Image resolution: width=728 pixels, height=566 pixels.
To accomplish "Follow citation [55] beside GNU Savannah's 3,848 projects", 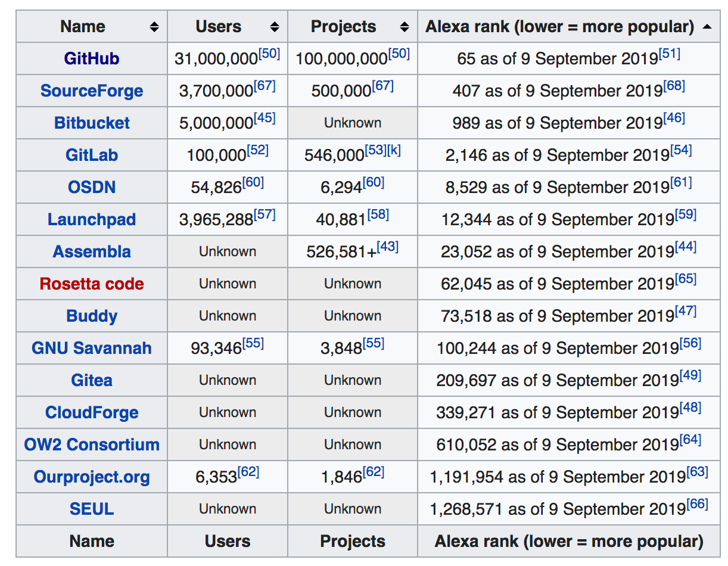I will [374, 343].
